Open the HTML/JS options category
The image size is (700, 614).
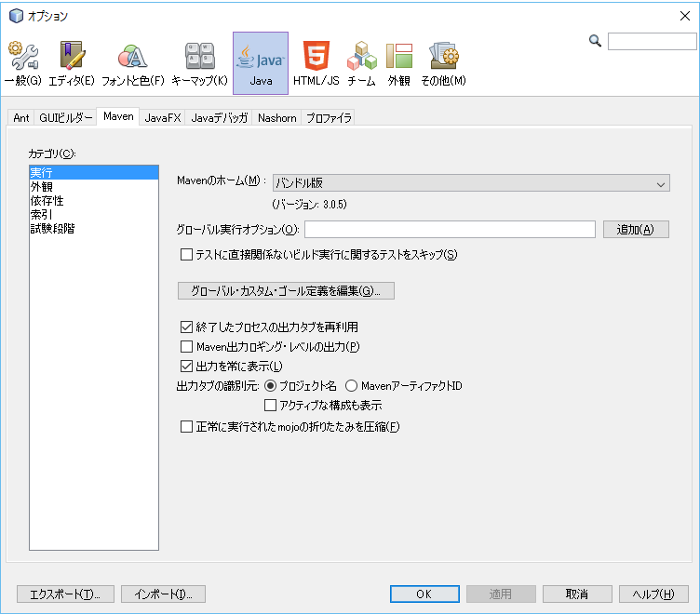coord(316,63)
